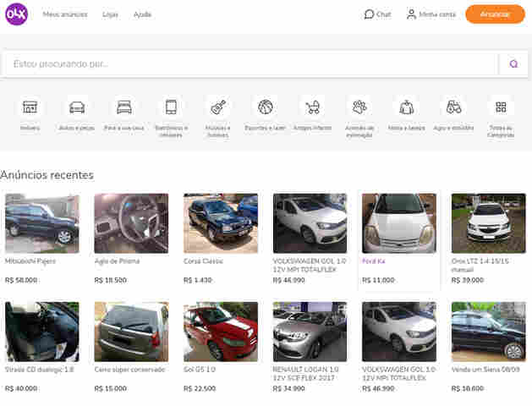Show Todas as Categorias grid icon
This screenshot has height=406, width=532.
pyautogui.click(x=501, y=107)
